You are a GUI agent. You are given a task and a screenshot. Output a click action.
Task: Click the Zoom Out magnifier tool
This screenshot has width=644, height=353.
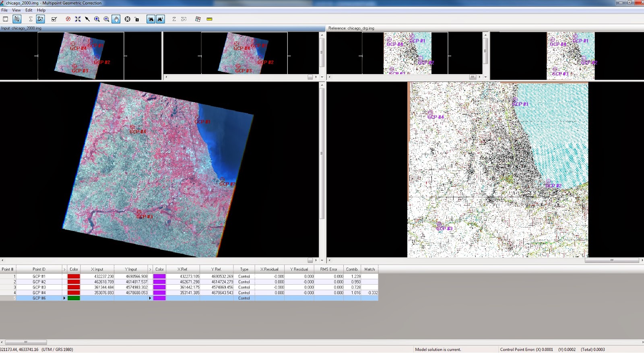(106, 19)
